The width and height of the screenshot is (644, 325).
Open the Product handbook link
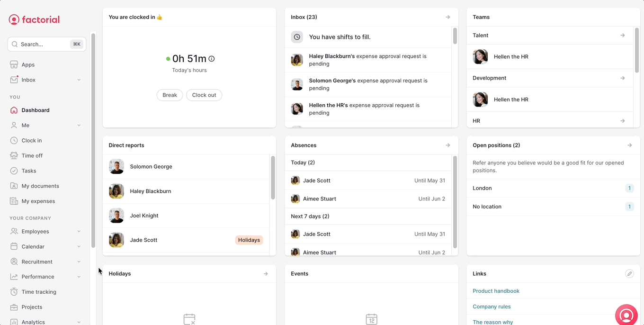496,291
